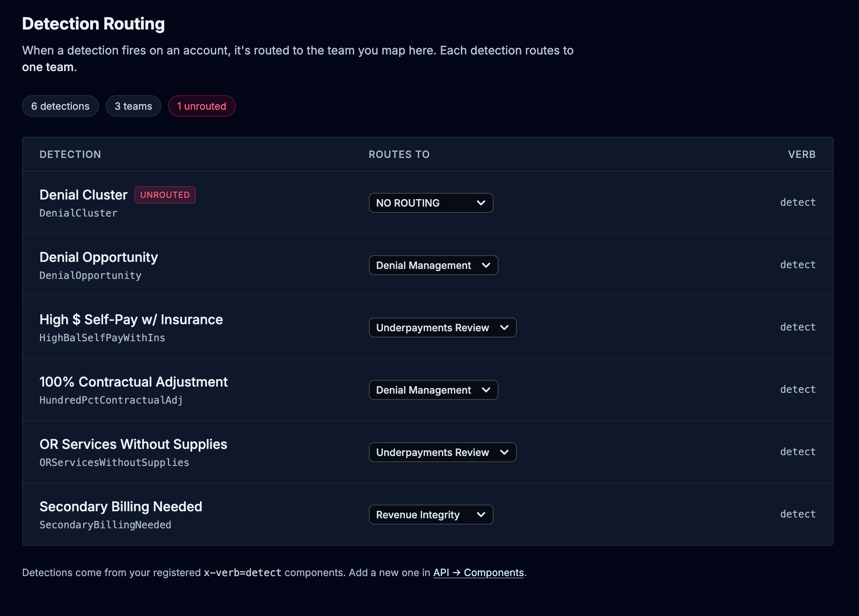Open High $ Self-Pay w/ Insurance routing dropdown

coord(442,328)
